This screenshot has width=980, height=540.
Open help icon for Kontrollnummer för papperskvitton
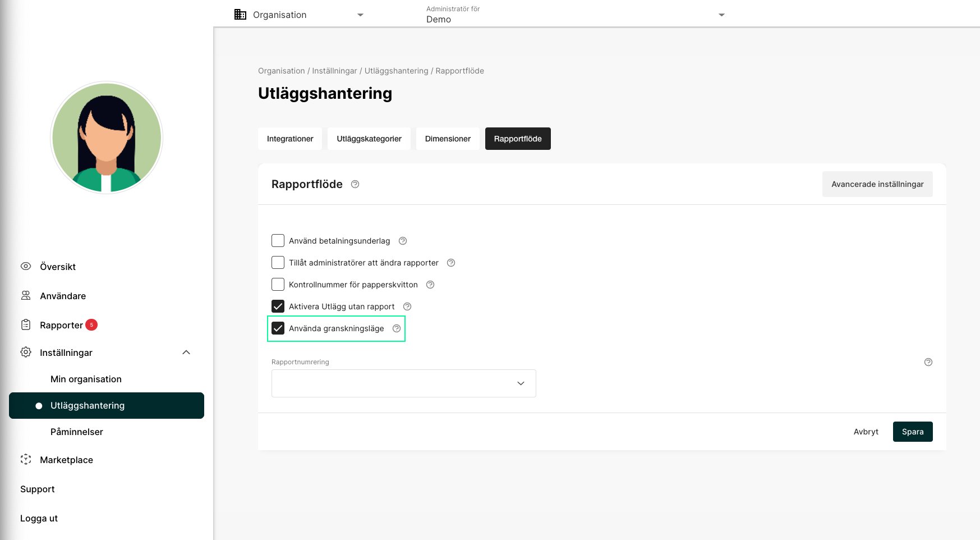coord(430,285)
